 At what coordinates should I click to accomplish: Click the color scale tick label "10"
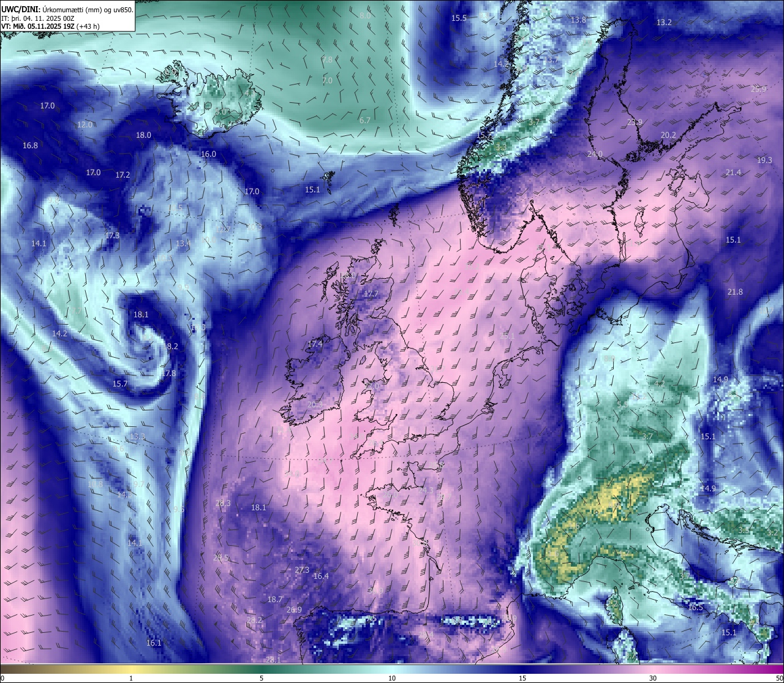tap(392, 678)
